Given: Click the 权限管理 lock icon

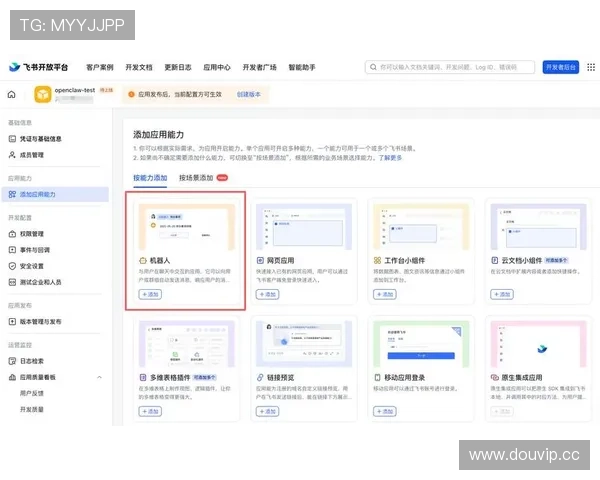Looking at the screenshot, I should (x=12, y=234).
